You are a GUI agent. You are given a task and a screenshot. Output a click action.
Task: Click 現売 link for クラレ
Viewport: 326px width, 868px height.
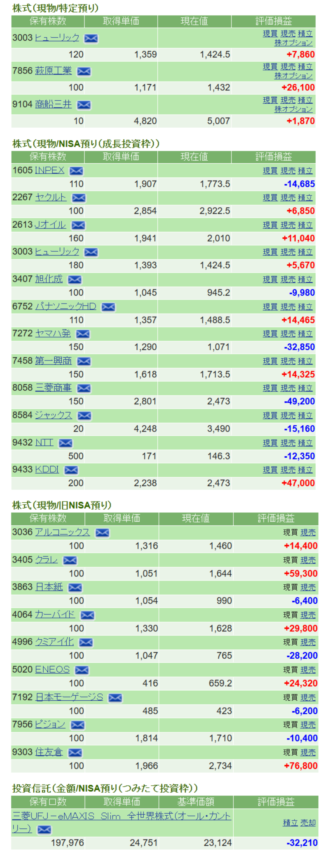[308, 560]
